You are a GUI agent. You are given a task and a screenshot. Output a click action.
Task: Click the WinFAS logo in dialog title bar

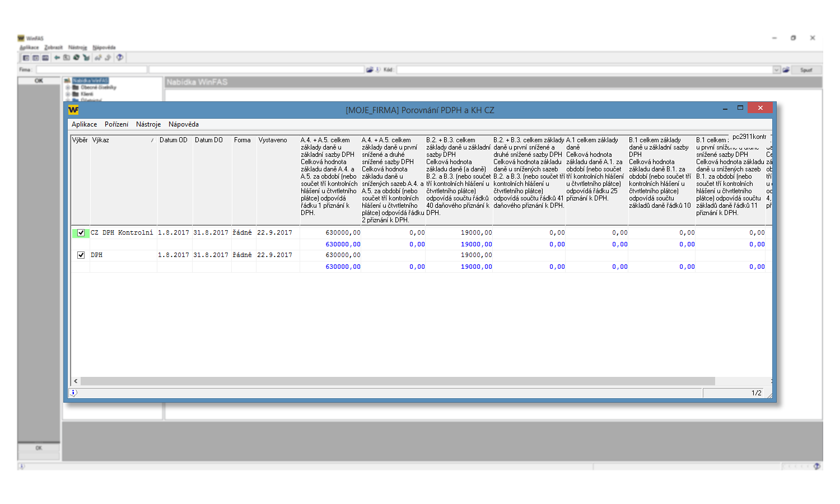[73, 110]
